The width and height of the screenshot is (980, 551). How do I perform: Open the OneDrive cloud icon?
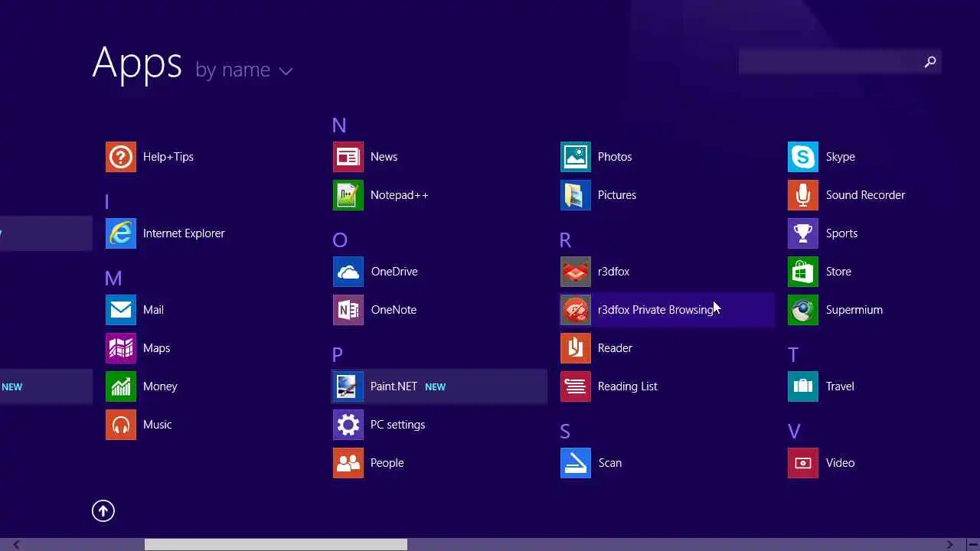point(348,272)
